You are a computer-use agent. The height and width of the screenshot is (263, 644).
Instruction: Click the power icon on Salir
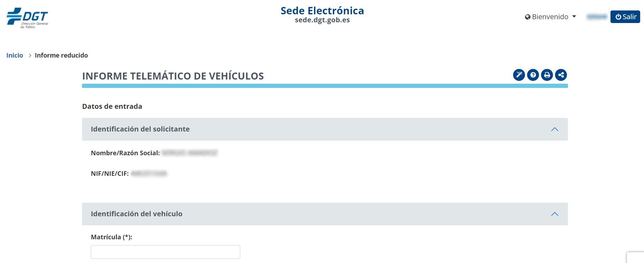click(618, 17)
